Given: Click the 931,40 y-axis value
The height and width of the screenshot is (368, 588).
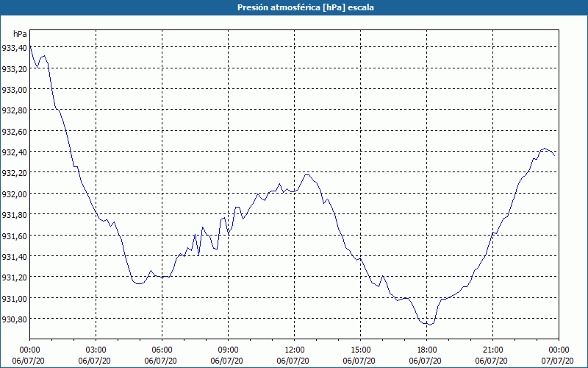Looking at the screenshot, I should coord(14,256).
